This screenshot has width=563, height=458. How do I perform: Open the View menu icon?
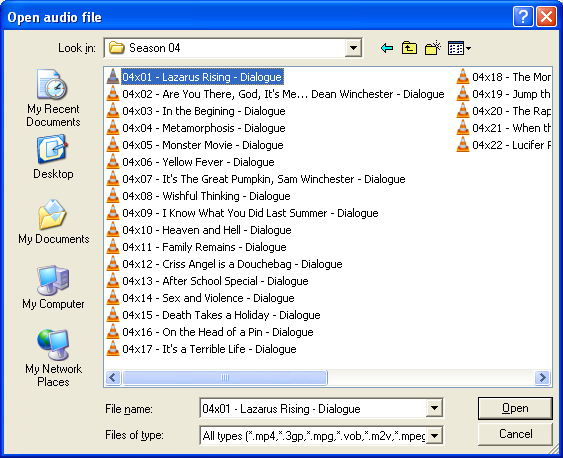click(x=459, y=48)
